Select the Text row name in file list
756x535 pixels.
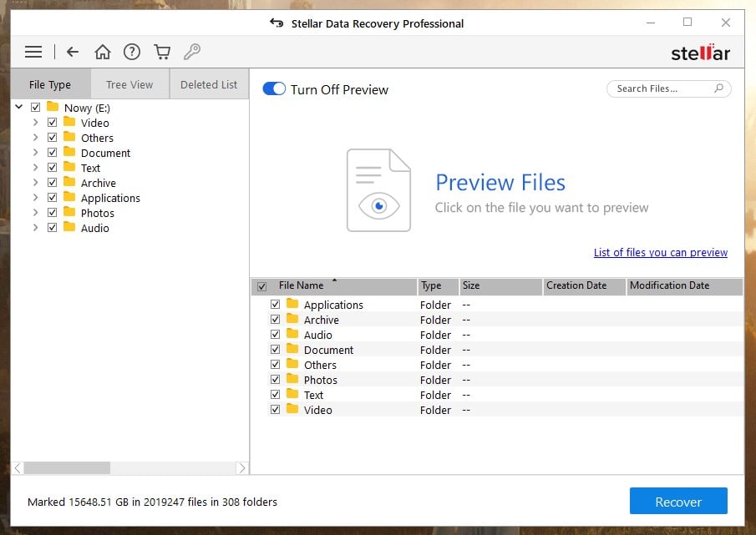tap(313, 395)
